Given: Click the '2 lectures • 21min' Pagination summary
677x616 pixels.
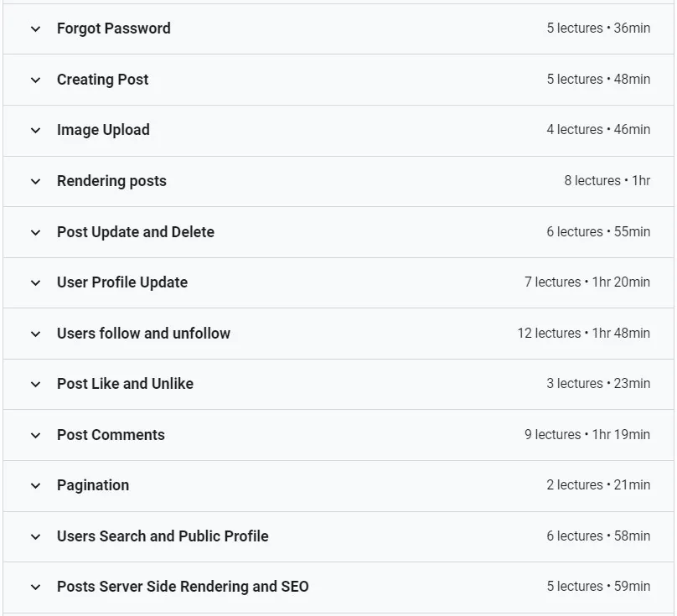Looking at the screenshot, I should pyautogui.click(x=598, y=484).
